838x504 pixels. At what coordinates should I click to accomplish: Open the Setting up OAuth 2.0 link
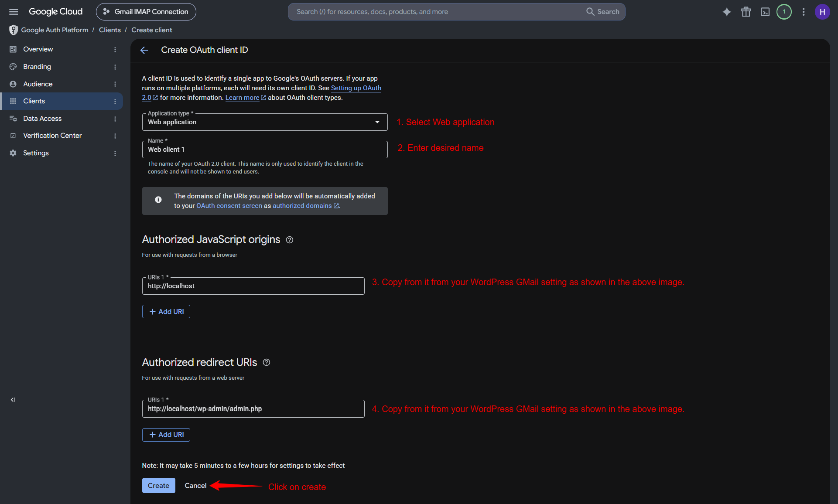(356, 88)
